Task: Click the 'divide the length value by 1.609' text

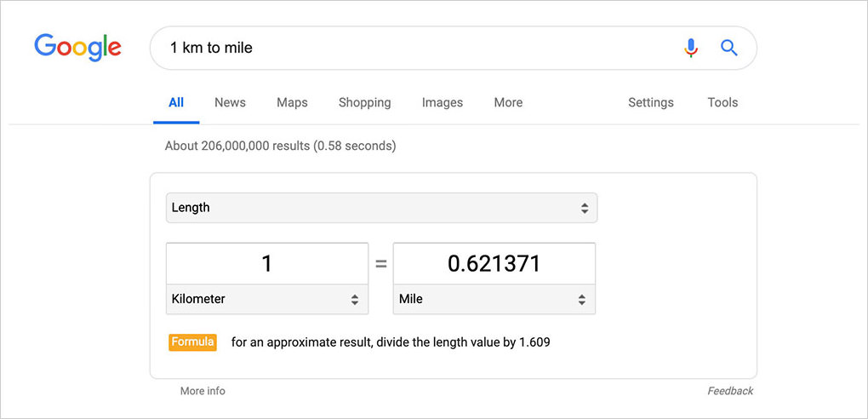Action: coord(463,342)
